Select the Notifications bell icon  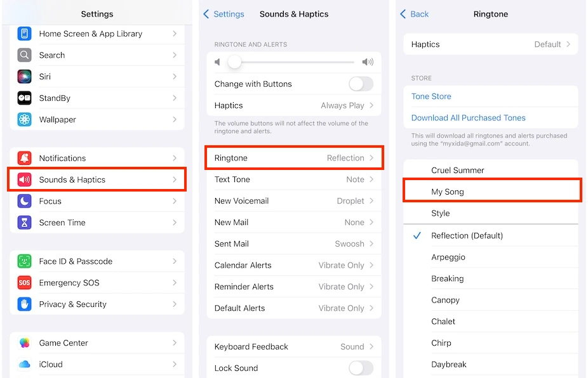click(23, 158)
